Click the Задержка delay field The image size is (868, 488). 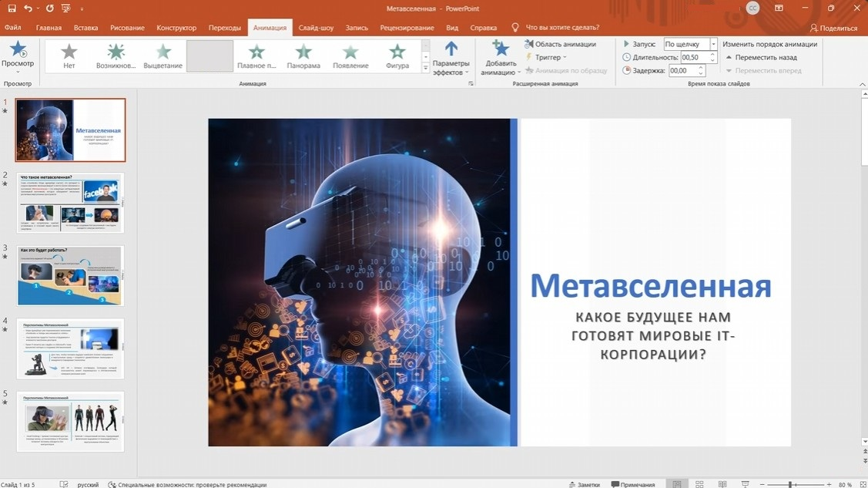tap(682, 70)
